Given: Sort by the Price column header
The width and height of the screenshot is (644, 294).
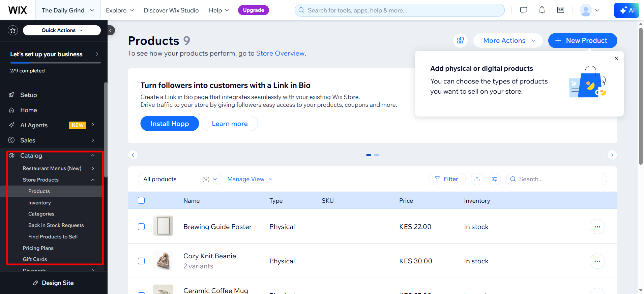Looking at the screenshot, I should coord(406,201).
